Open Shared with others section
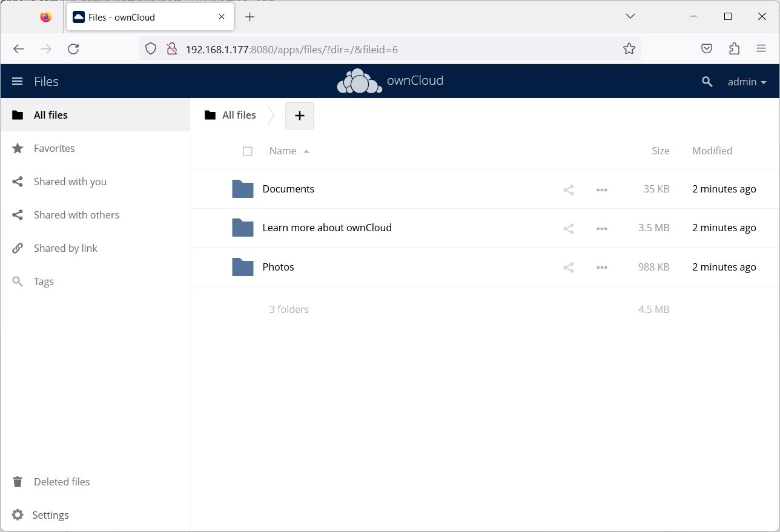Screen dimensions: 780x532 pos(95,215)
